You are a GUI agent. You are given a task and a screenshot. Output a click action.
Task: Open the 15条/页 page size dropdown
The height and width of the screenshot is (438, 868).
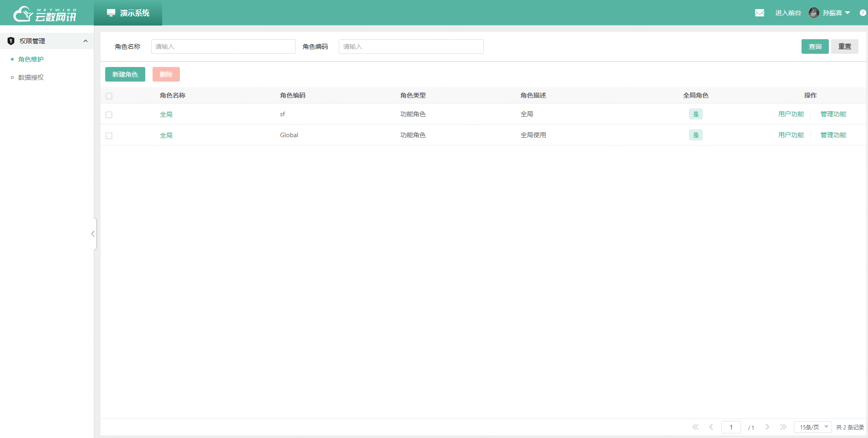pyautogui.click(x=813, y=427)
